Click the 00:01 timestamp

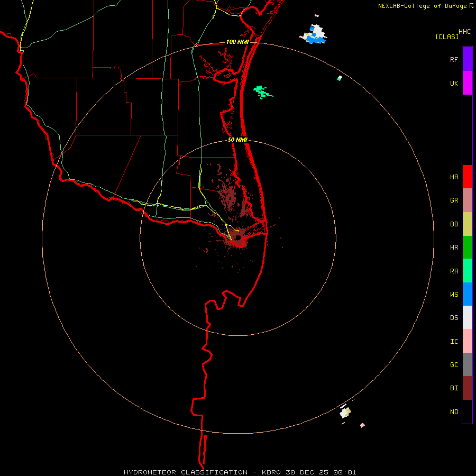(344, 472)
